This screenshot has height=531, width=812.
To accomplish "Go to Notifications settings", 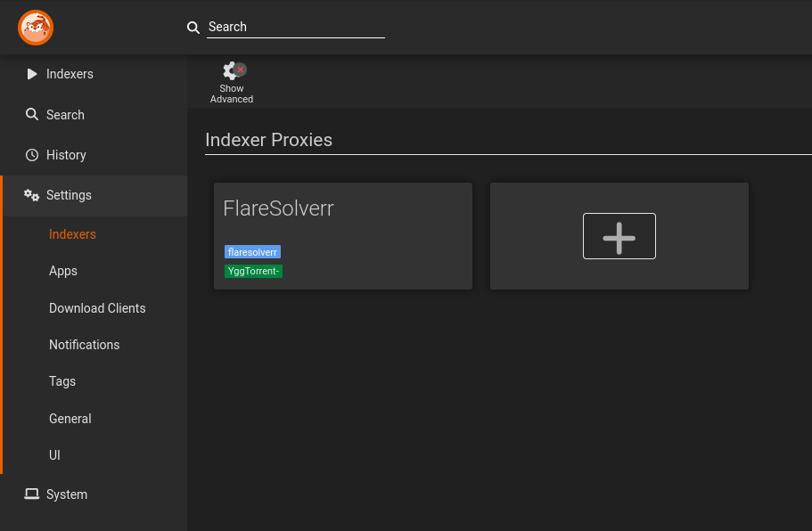I will 85,345.
